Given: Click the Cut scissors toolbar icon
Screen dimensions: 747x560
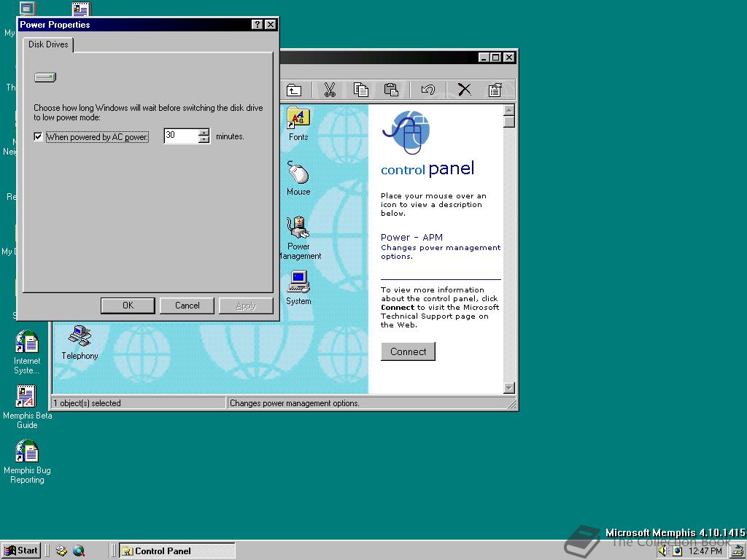Looking at the screenshot, I should (330, 90).
